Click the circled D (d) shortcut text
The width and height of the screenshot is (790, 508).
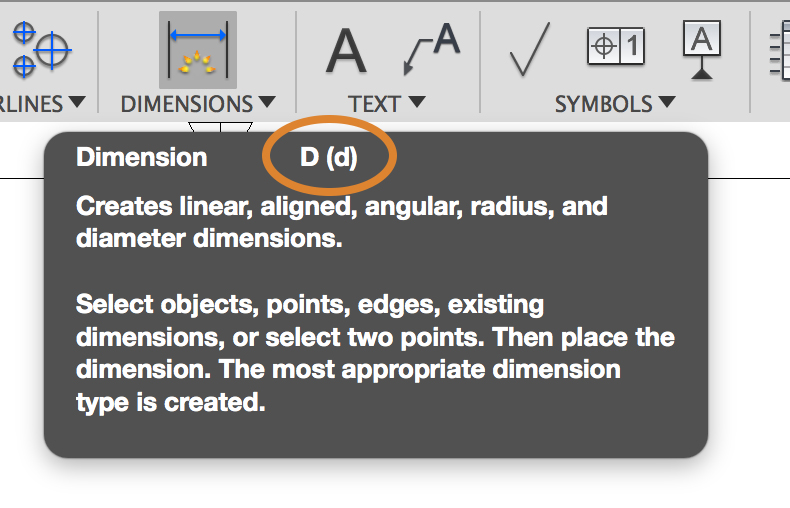tap(329, 157)
